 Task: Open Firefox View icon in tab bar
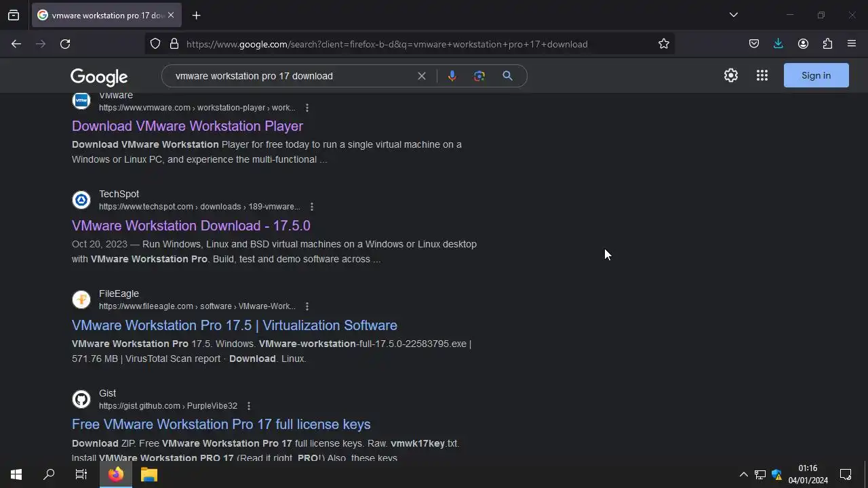pyautogui.click(x=14, y=15)
